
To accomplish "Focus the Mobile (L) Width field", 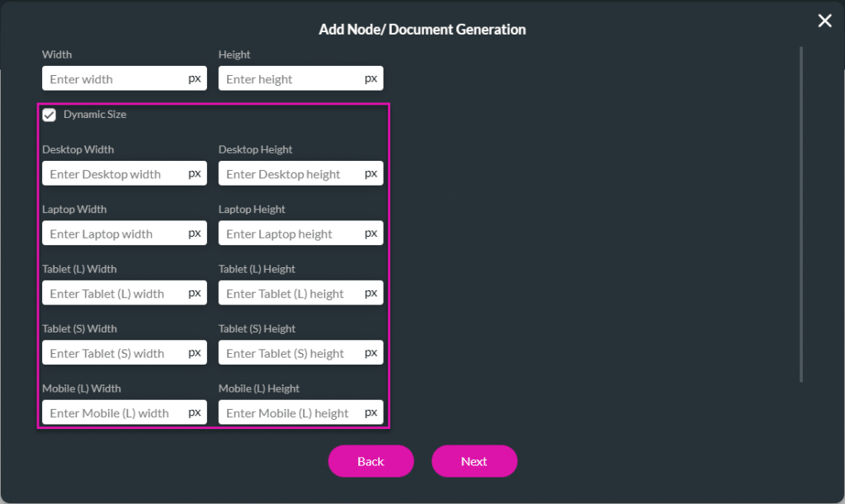I will 114,412.
